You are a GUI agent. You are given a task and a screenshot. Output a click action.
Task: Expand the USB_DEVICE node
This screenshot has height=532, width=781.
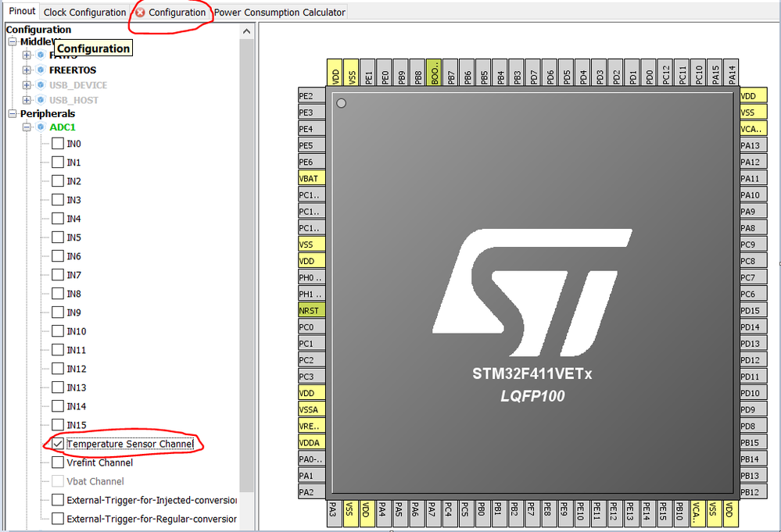(x=27, y=85)
